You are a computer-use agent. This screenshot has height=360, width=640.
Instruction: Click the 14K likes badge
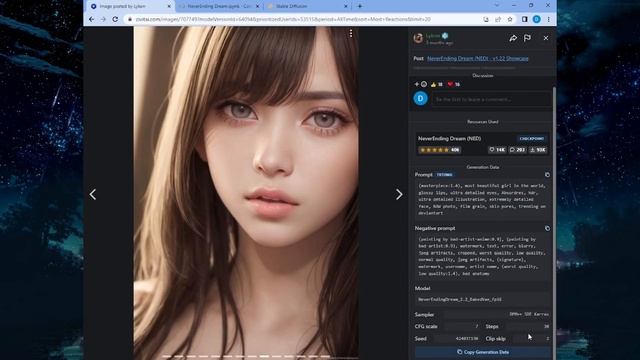[x=497, y=150]
